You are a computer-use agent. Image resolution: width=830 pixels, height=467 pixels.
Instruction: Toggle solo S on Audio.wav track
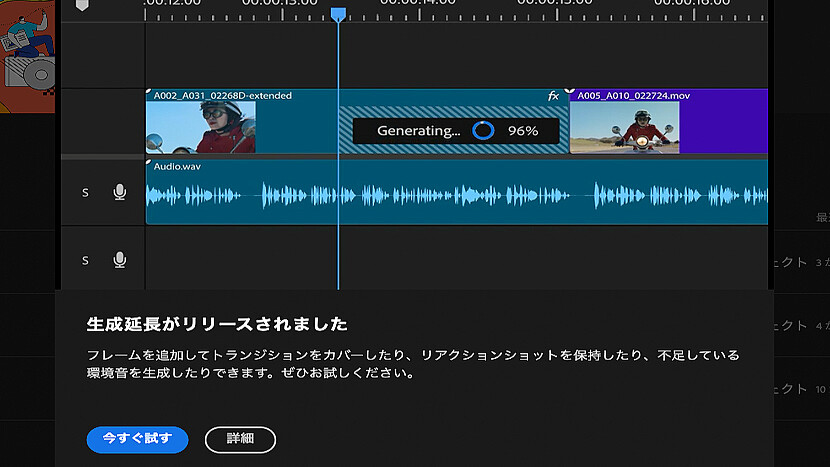pyautogui.click(x=85, y=192)
